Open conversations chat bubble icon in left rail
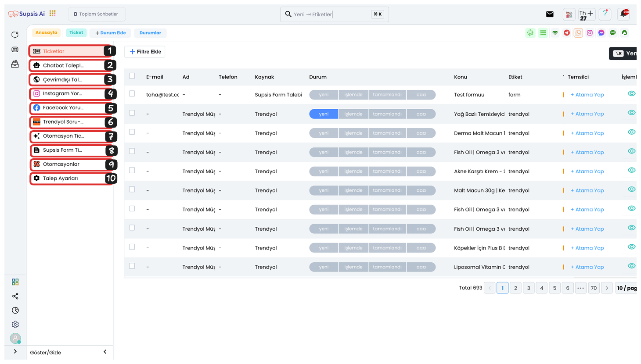The image size is (641, 364). (15, 35)
